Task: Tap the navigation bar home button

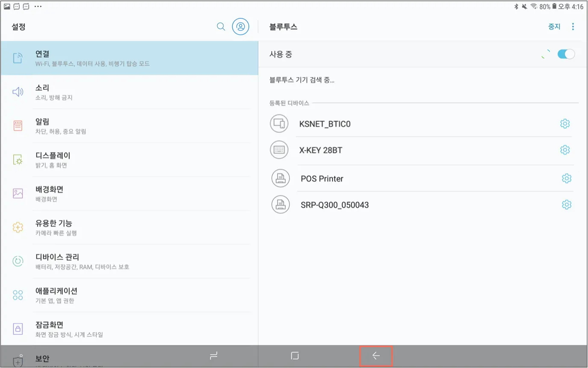Action: pyautogui.click(x=294, y=356)
